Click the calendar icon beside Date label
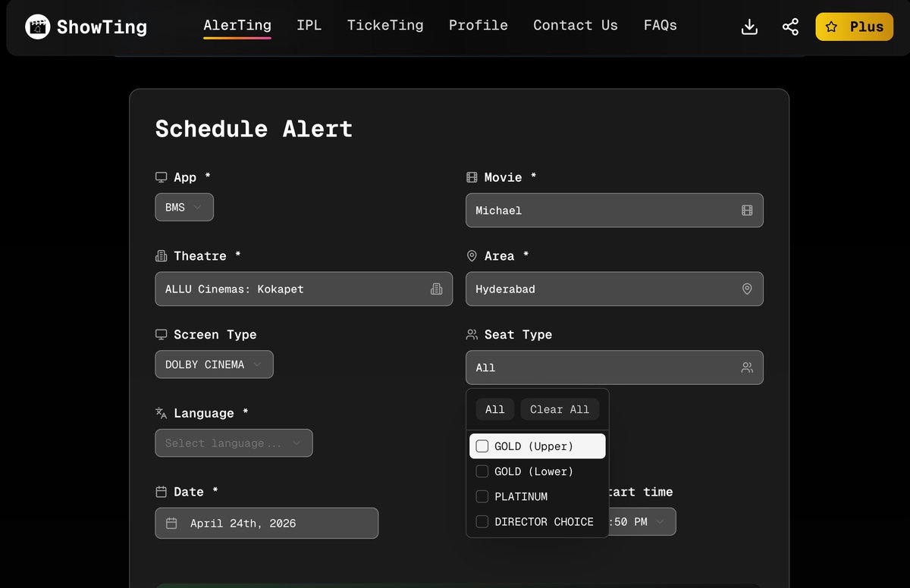This screenshot has height=588, width=910. point(161,492)
